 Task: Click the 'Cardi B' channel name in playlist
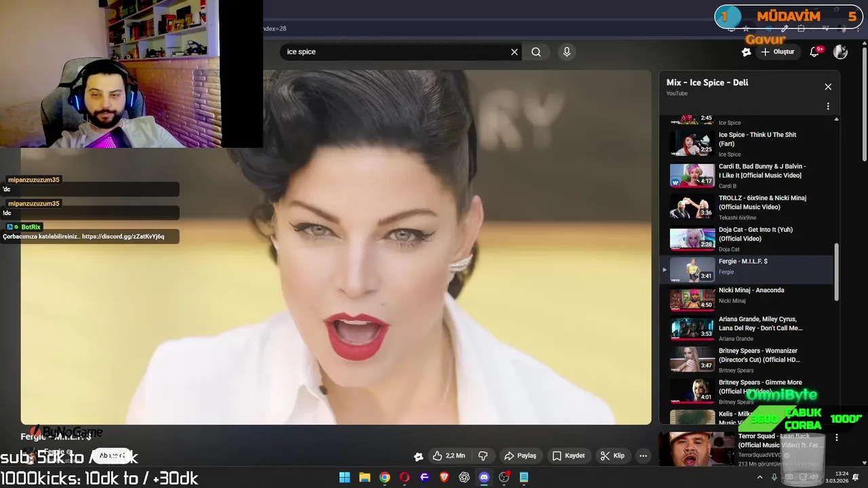coord(727,186)
